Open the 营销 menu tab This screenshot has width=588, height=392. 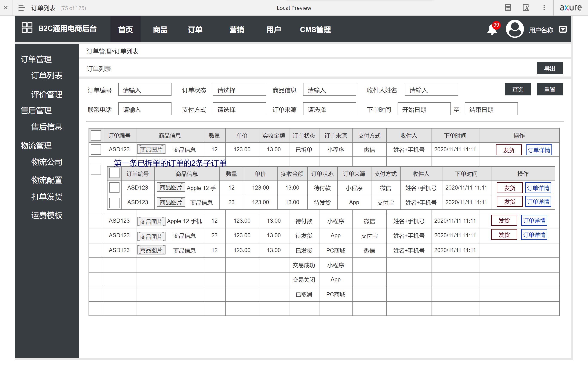pos(236,29)
